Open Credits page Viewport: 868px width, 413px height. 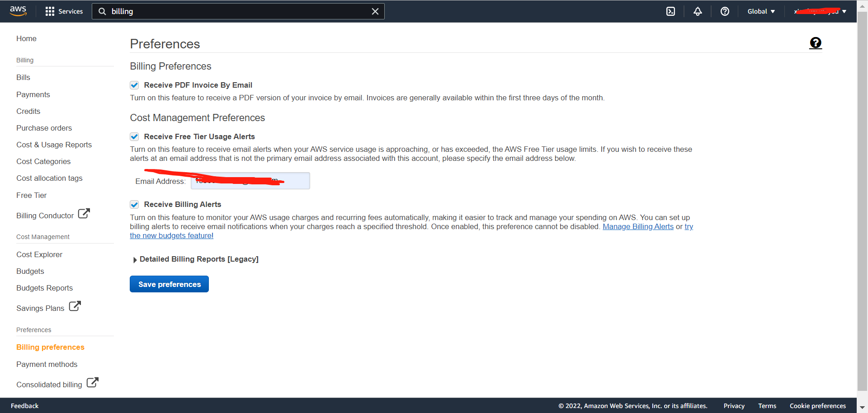(x=28, y=111)
